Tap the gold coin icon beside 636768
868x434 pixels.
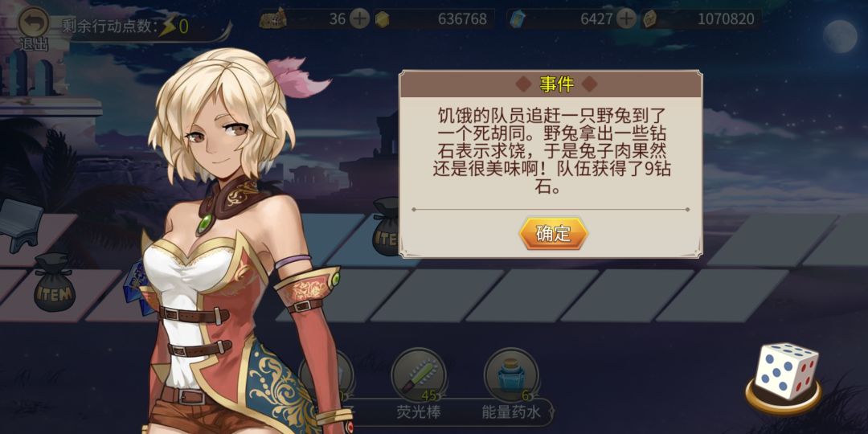[382, 19]
